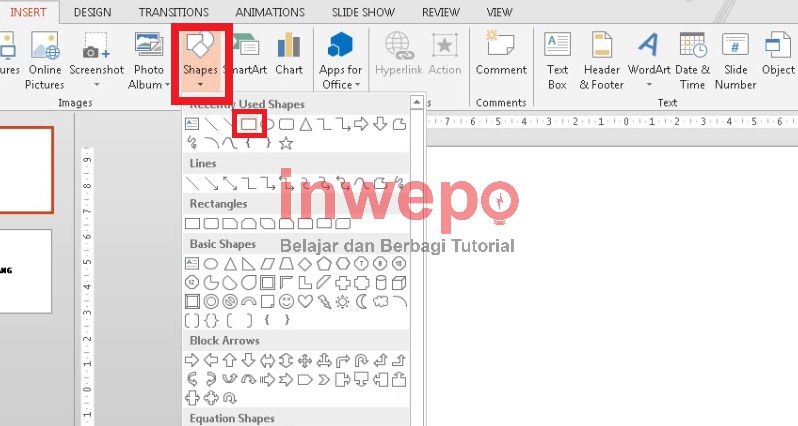Screen dimensions: 798x426
Task: Pick the double arrow line under Lines
Action: tap(230, 183)
